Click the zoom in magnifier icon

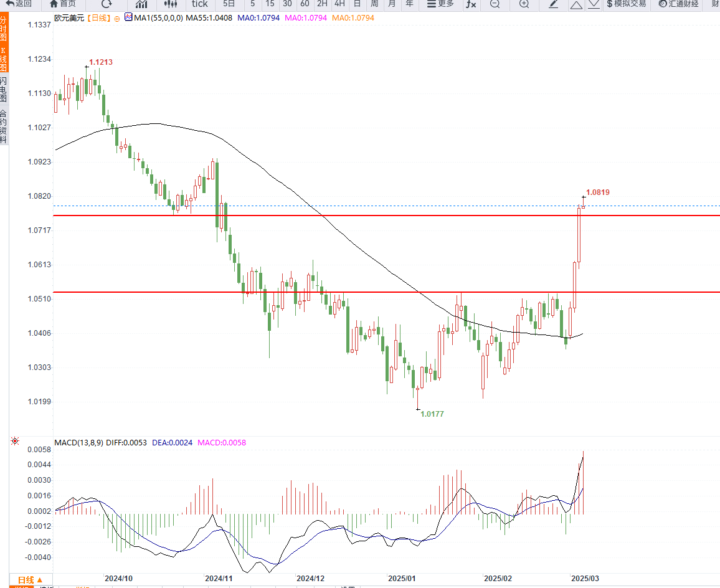click(524, 4)
